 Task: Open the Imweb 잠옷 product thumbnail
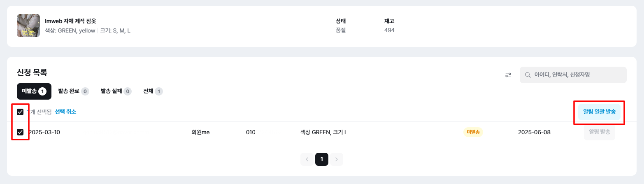[x=28, y=26]
